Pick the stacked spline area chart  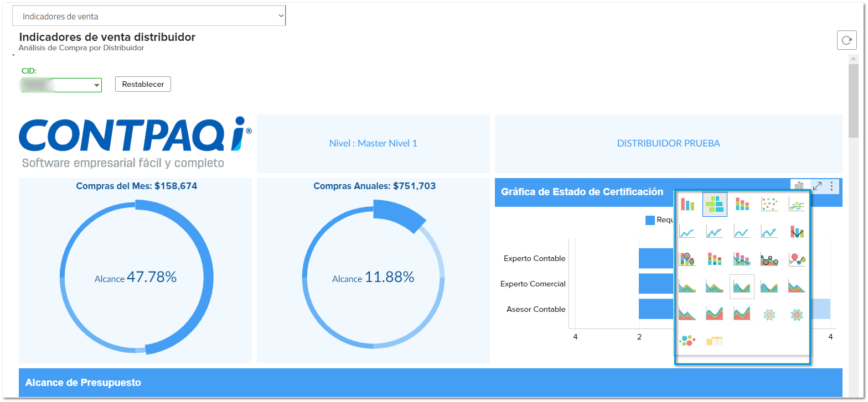pos(715,314)
